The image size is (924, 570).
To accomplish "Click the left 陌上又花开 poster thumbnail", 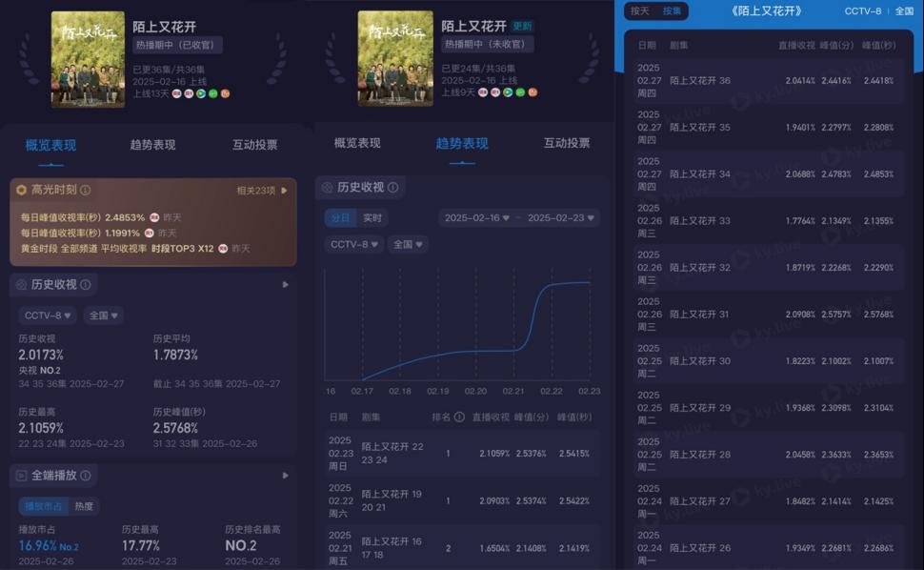I will [88, 59].
